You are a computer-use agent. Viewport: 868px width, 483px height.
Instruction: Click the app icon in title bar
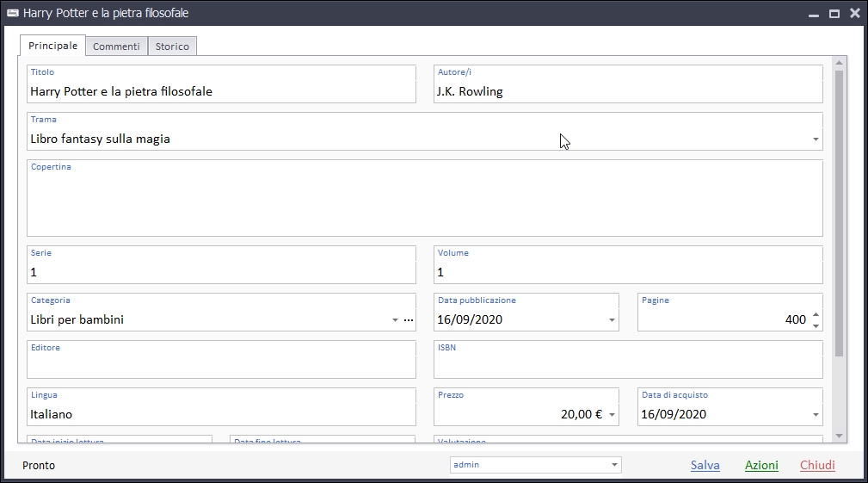coord(13,14)
